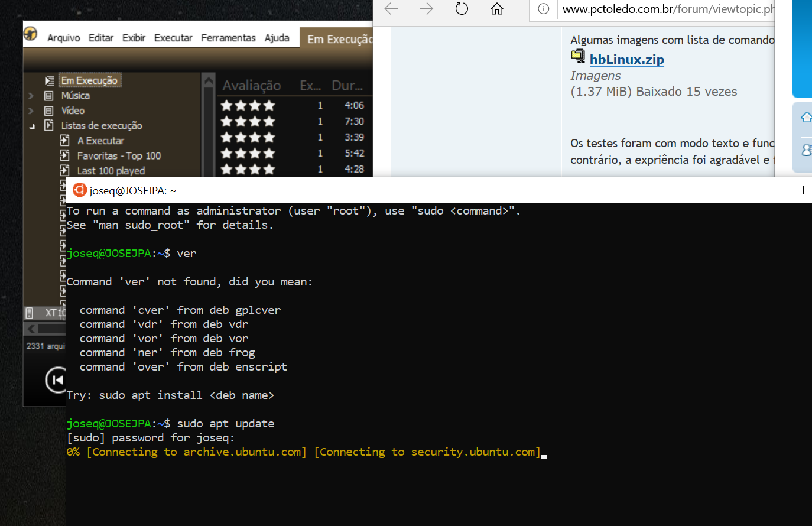Click the tree scrollbar up arrow
This screenshot has width=812, height=526.
click(x=208, y=80)
